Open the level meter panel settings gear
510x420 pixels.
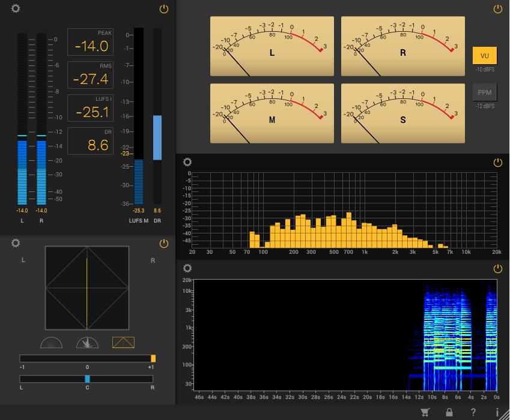click(16, 8)
